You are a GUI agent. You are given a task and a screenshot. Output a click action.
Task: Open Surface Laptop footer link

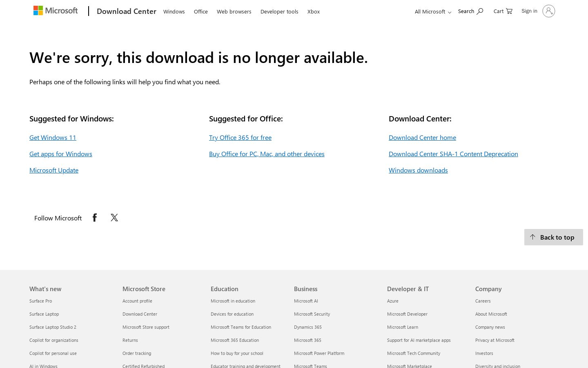point(44,314)
